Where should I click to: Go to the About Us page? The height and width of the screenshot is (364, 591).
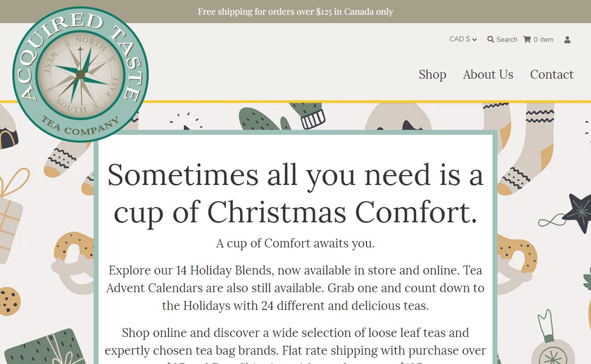tap(488, 74)
